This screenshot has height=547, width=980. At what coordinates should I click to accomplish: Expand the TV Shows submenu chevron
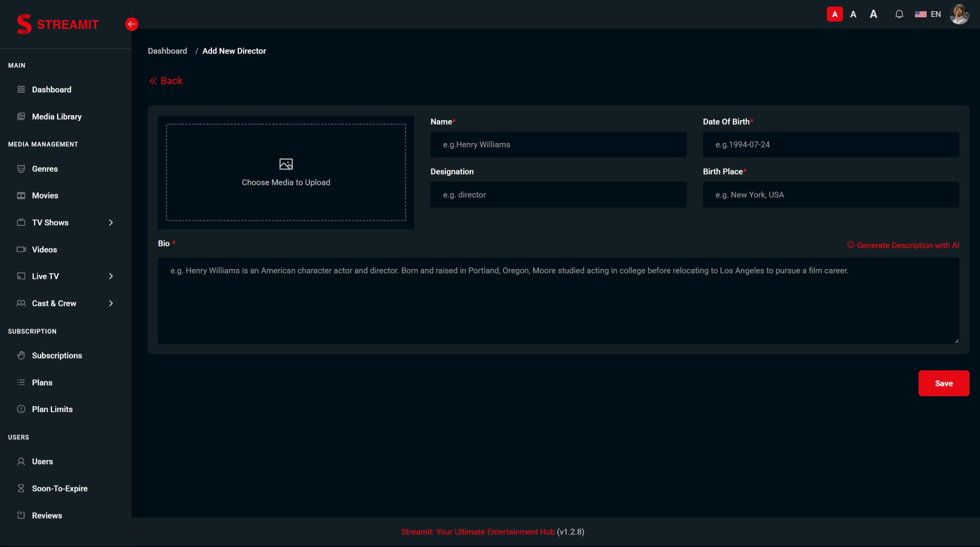click(x=111, y=223)
